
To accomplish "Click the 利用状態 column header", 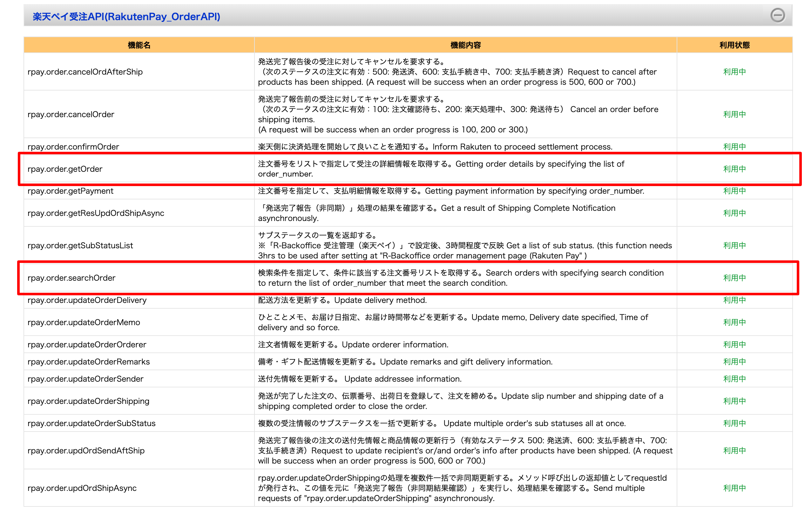I will point(734,45).
